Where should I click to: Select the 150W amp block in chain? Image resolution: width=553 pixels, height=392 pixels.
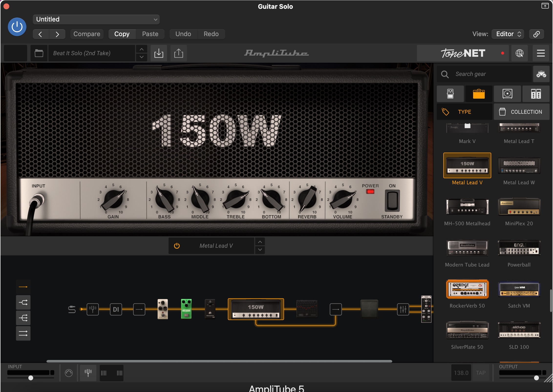pos(256,309)
